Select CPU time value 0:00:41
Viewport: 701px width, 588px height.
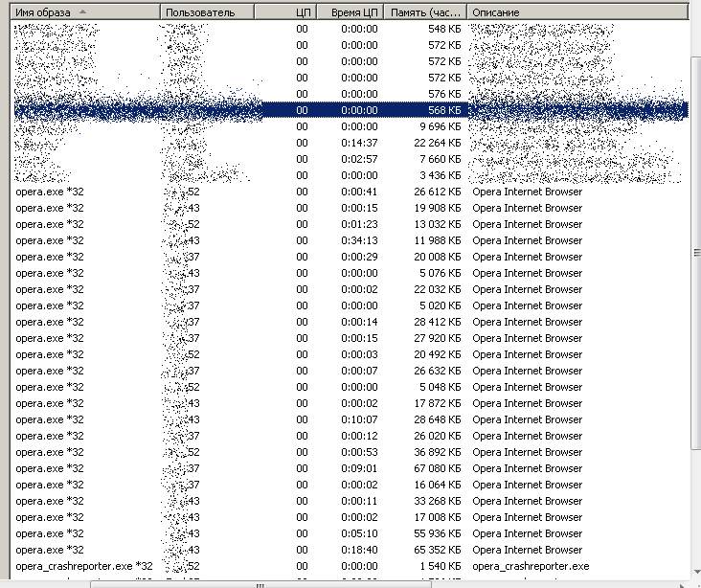pyautogui.click(x=359, y=192)
